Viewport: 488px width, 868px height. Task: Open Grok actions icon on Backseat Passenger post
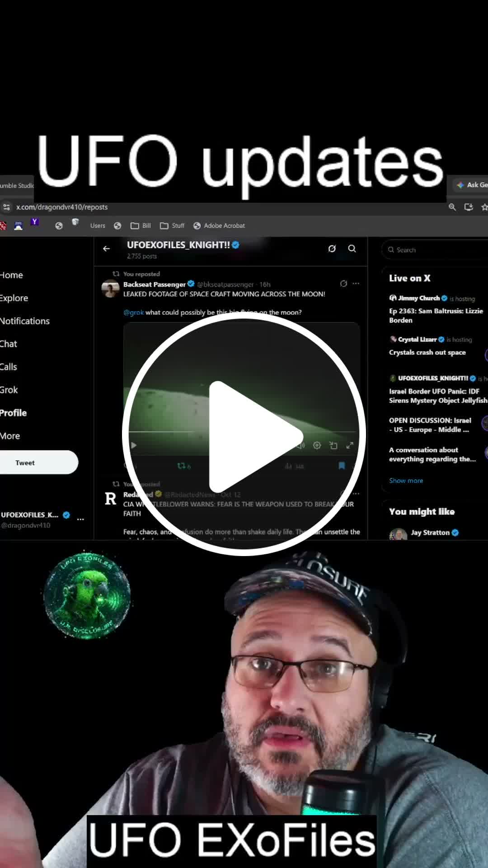pos(343,283)
